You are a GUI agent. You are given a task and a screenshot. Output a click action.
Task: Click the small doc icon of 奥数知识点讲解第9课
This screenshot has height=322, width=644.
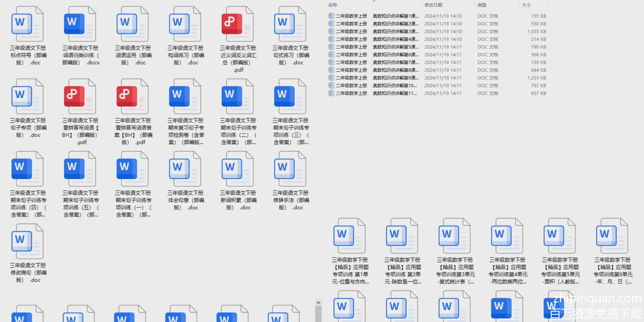click(331, 78)
